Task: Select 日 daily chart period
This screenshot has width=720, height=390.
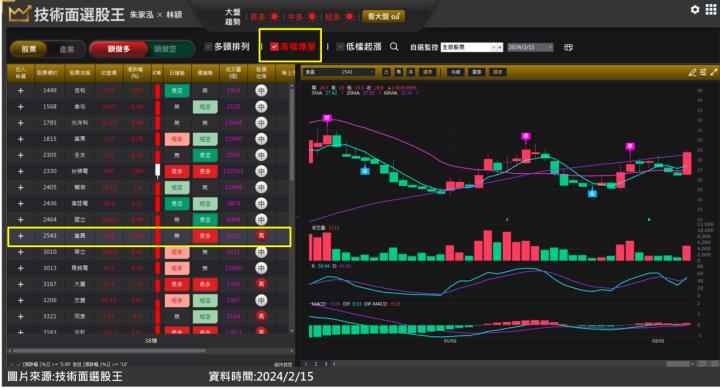Action: 386,72
